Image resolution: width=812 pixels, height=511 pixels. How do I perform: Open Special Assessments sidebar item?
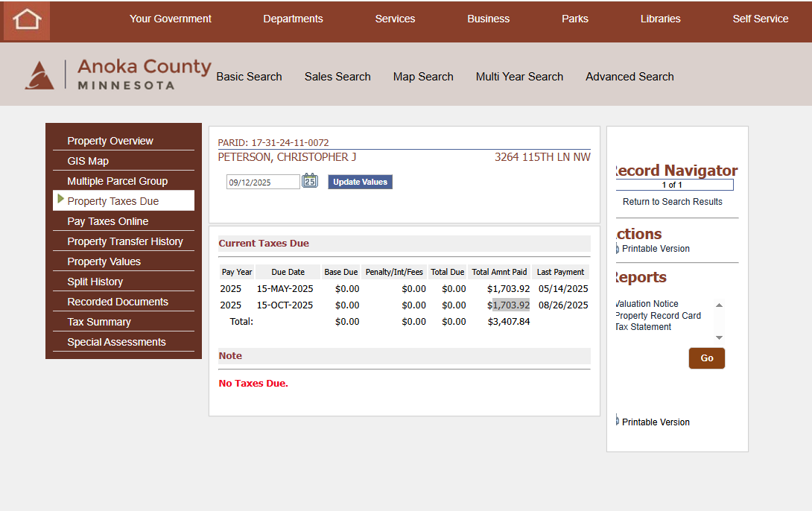116,342
